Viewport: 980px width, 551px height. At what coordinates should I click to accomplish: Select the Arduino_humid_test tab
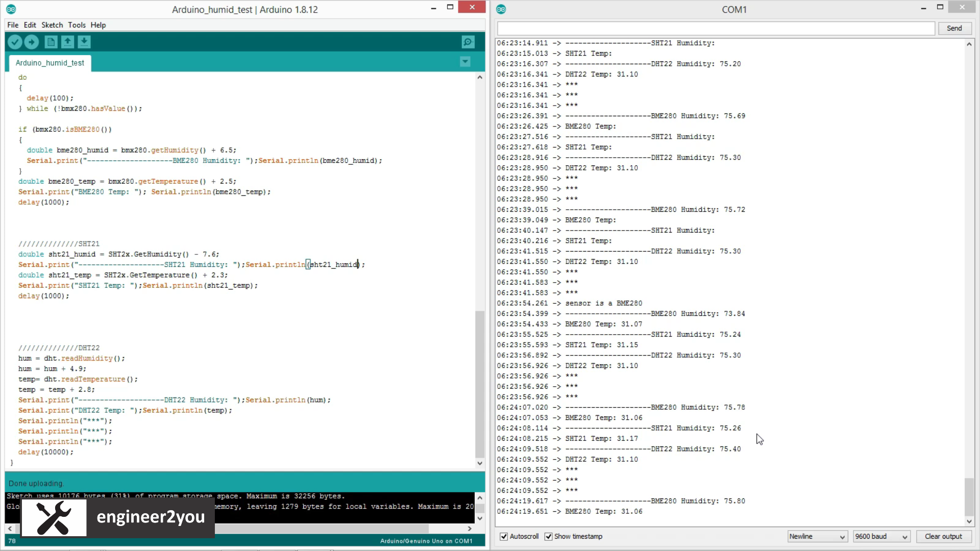point(50,63)
